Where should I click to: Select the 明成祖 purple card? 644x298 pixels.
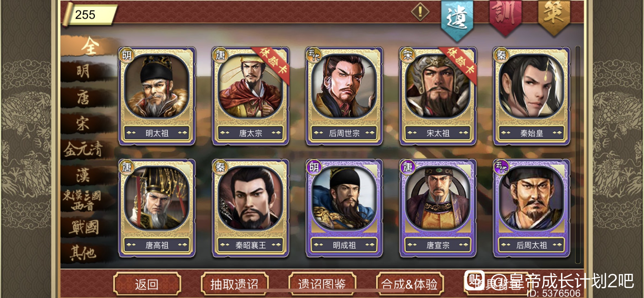tap(344, 208)
